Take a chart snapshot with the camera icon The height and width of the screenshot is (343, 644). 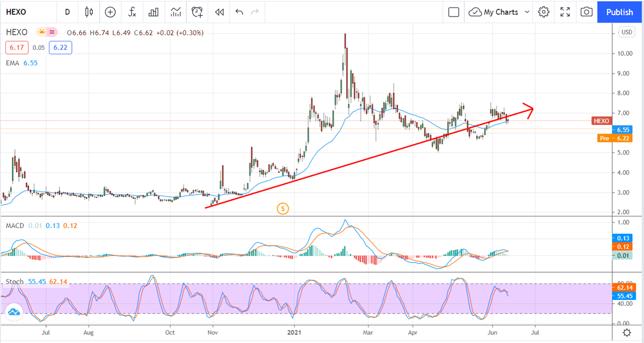[587, 12]
